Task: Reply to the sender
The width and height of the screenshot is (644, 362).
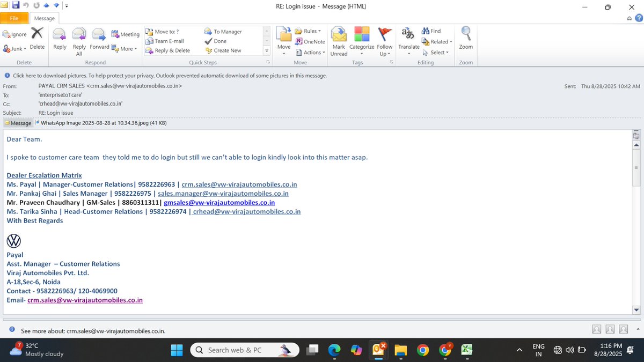Action: coord(60,39)
